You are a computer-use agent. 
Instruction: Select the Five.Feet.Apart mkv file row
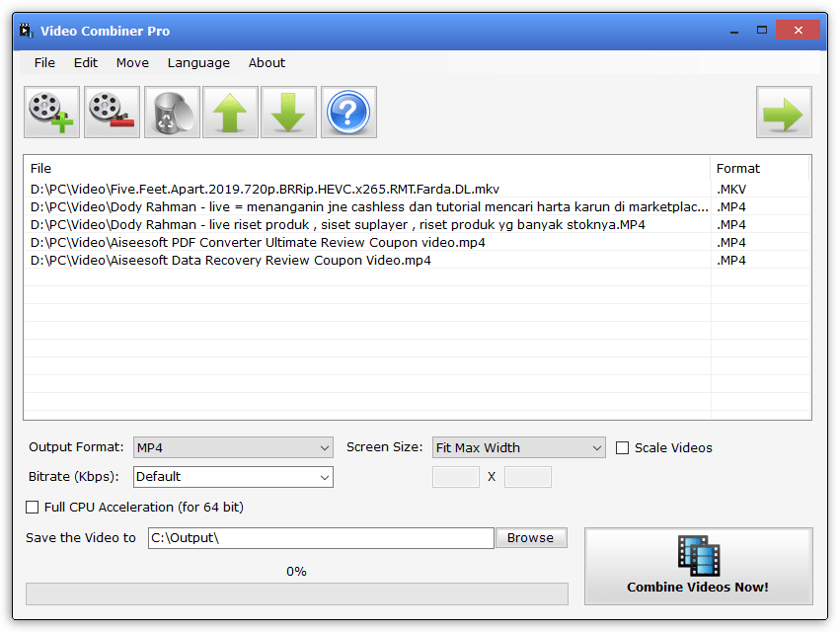265,190
